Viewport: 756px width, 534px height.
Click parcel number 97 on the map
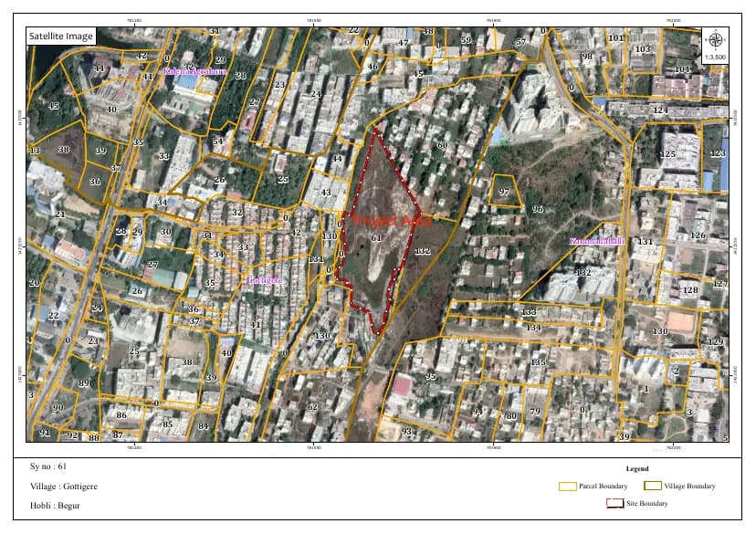[504, 192]
